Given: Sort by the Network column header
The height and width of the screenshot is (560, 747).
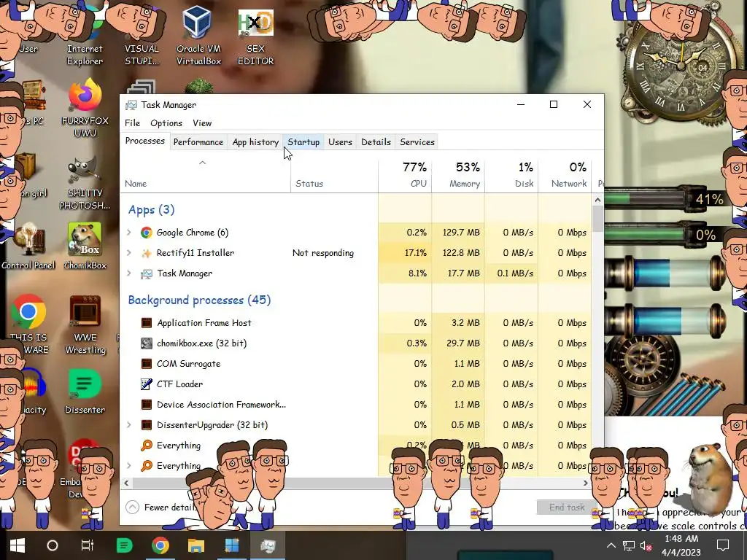Looking at the screenshot, I should click(x=565, y=176).
